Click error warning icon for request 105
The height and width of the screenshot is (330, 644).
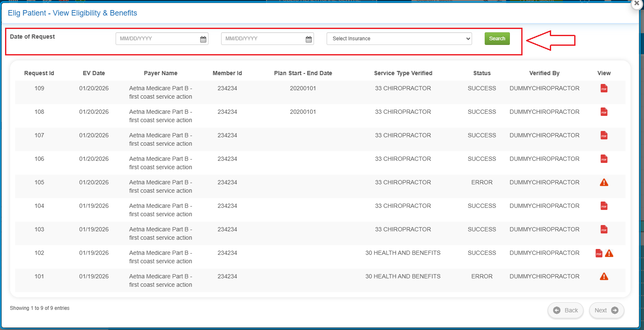click(x=604, y=183)
